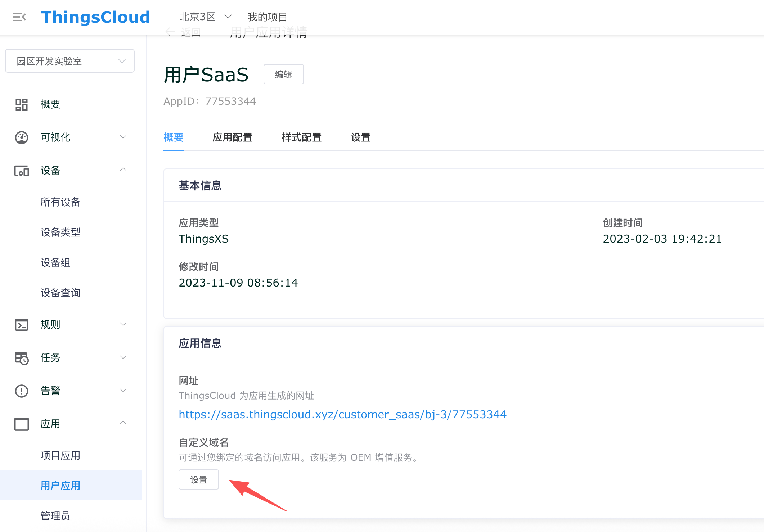Switch to the 样式配置 tab
This screenshot has height=532, width=764.
(x=301, y=137)
